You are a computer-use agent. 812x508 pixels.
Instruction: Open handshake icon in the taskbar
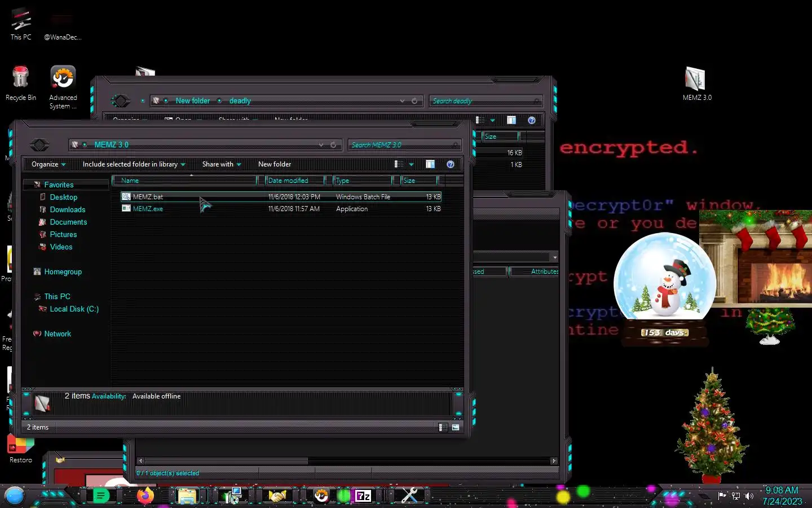[277, 496]
